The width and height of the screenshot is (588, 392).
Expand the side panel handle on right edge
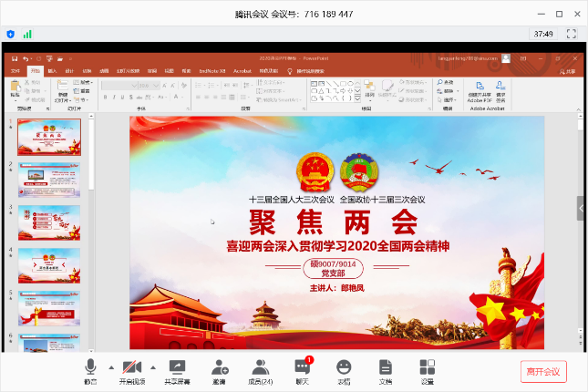(581, 208)
